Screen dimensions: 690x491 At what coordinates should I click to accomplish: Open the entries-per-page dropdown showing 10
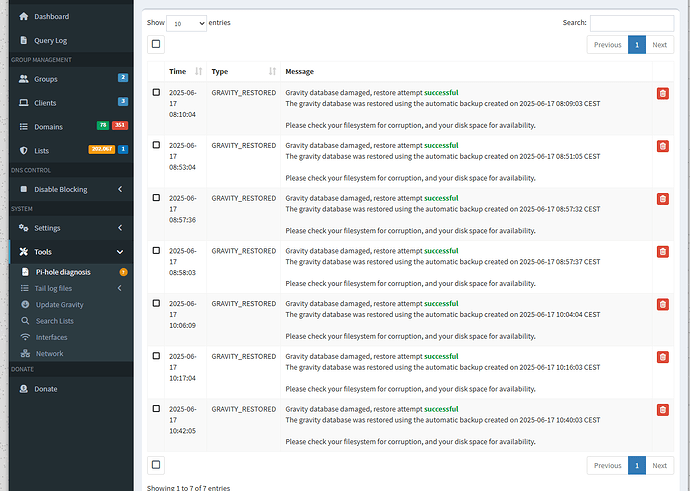[x=187, y=22]
